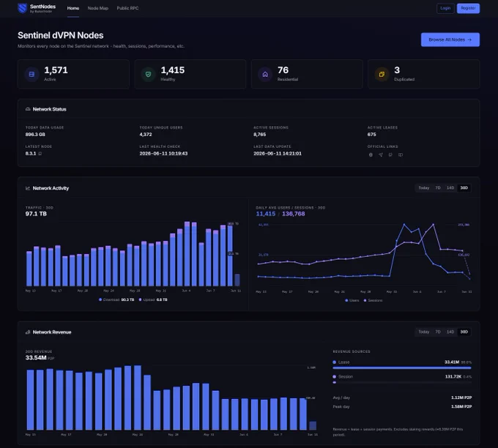This screenshot has width=498, height=448.
Task: Open the third Official Links icon
Action: [390, 155]
